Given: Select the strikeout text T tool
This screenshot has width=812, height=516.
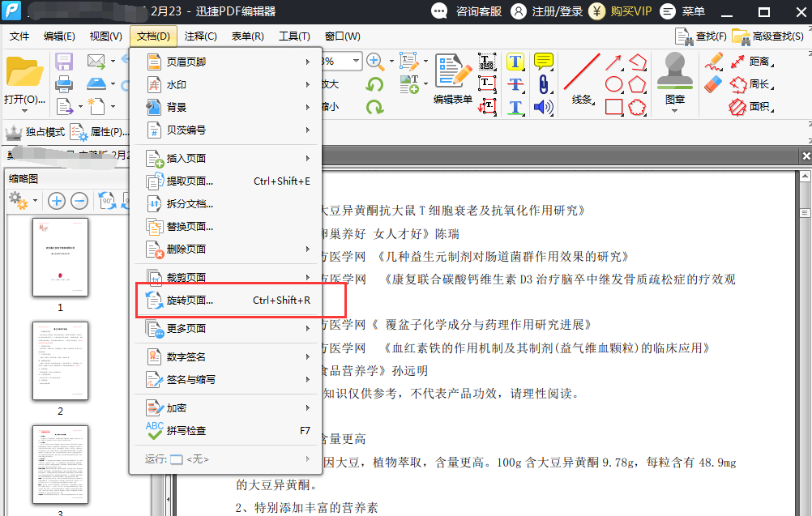Looking at the screenshot, I should (515, 84).
